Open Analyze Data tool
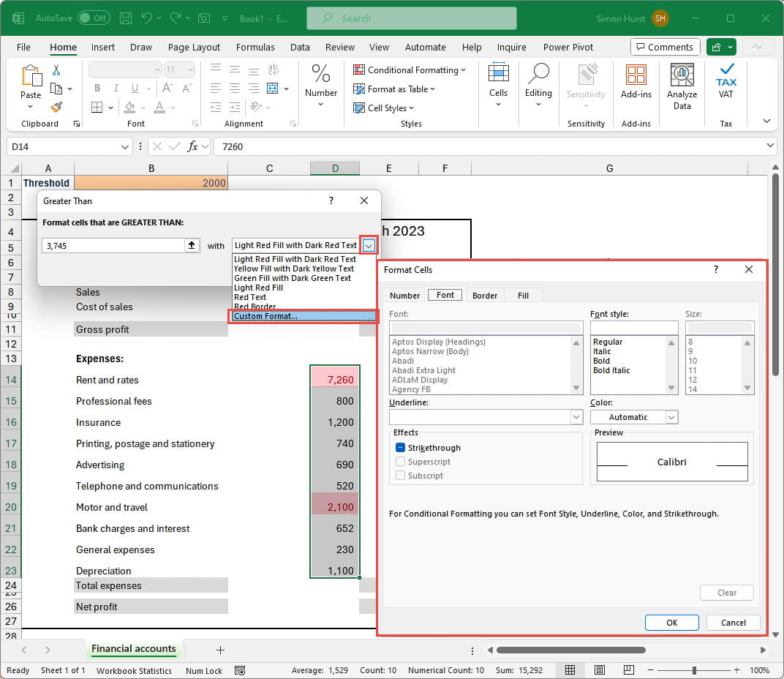 coord(682,86)
